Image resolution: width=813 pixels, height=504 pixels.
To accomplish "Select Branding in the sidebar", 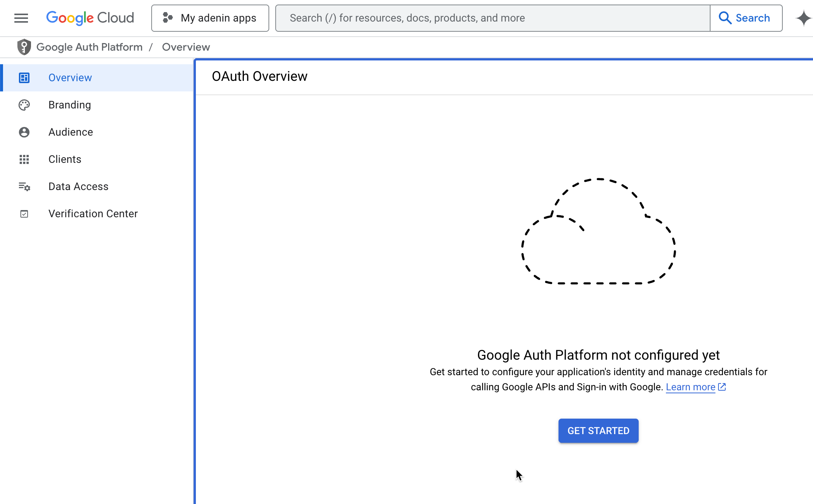I will (70, 105).
